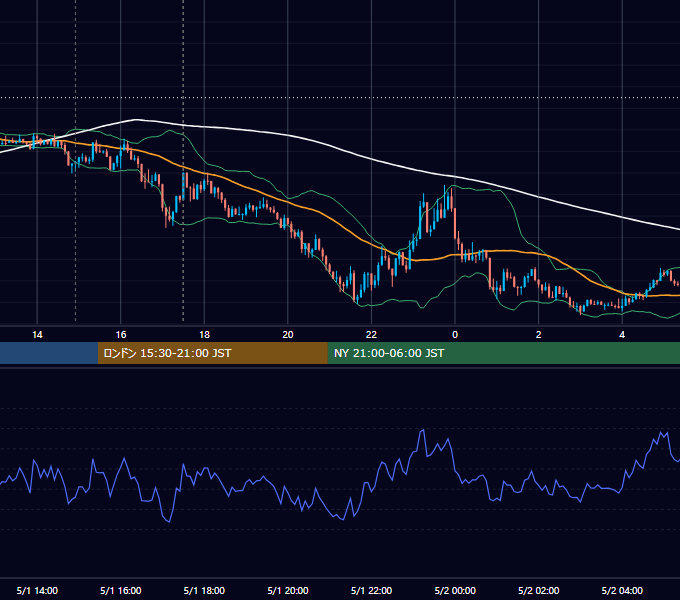
Task: Click the 14 hour axis label
Action: [x=37, y=335]
